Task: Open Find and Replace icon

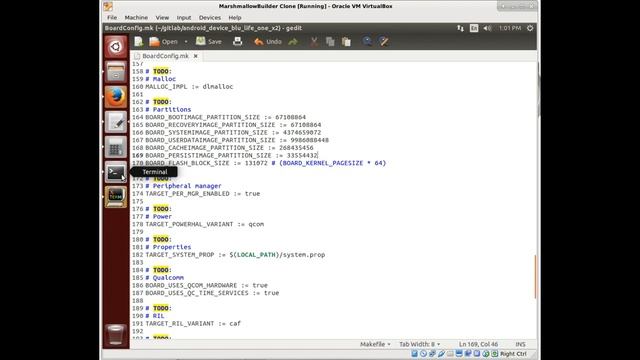Action: (383, 41)
